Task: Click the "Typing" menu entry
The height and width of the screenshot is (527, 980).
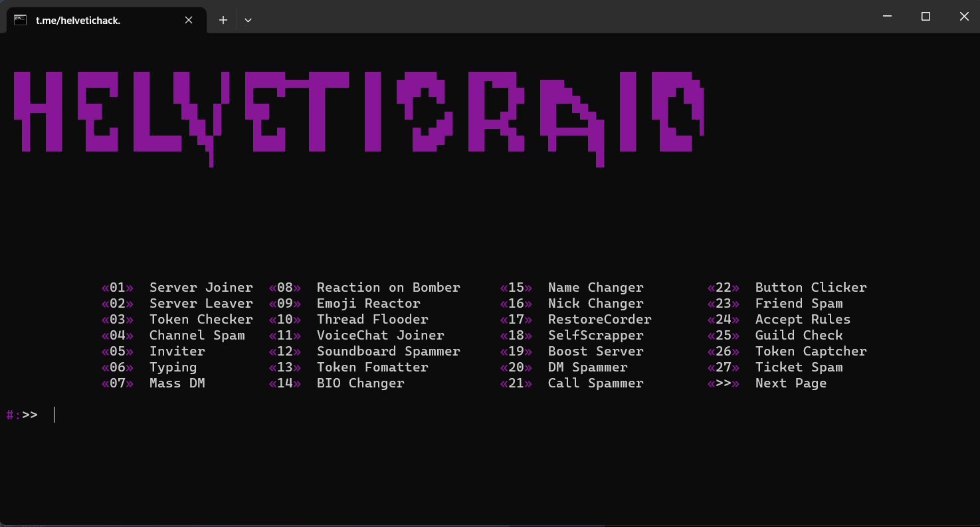Action: (173, 368)
